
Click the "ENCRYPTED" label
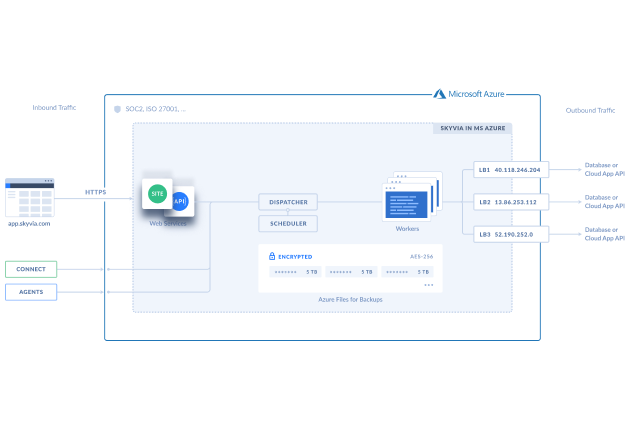295,257
